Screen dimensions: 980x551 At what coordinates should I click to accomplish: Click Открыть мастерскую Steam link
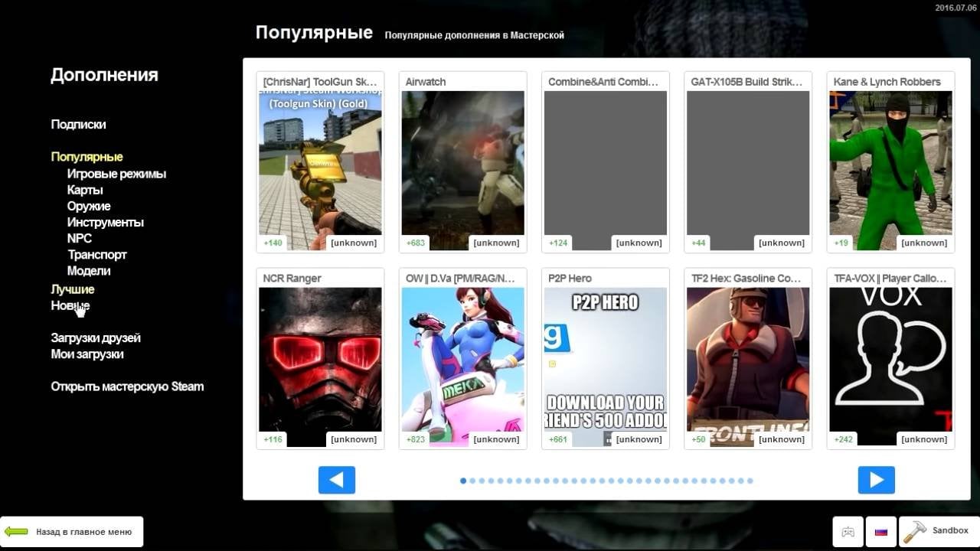pyautogui.click(x=127, y=386)
